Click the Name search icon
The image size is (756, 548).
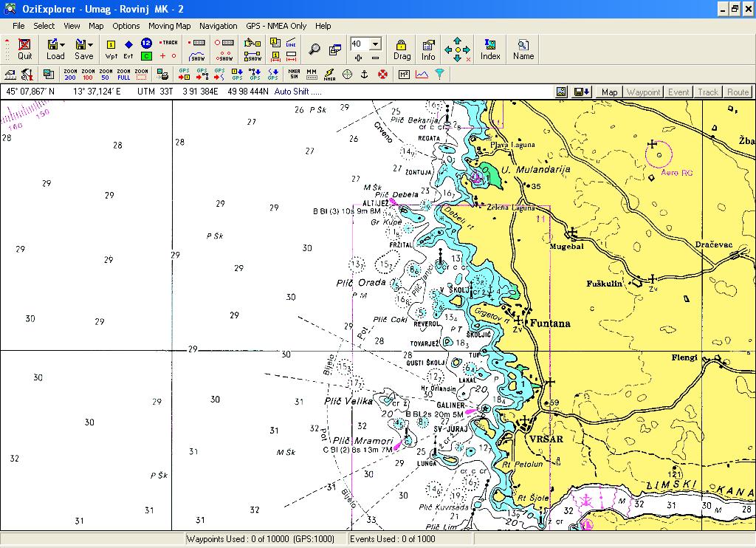(x=523, y=49)
